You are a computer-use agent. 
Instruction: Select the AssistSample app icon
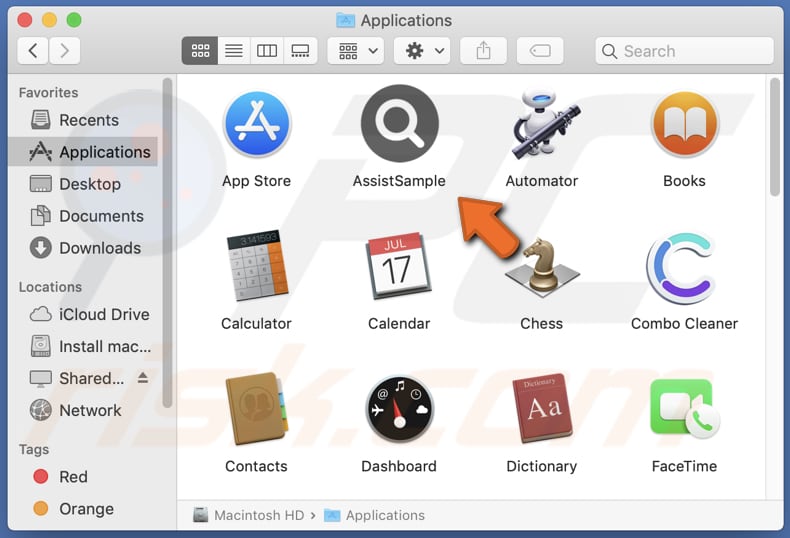click(x=400, y=123)
